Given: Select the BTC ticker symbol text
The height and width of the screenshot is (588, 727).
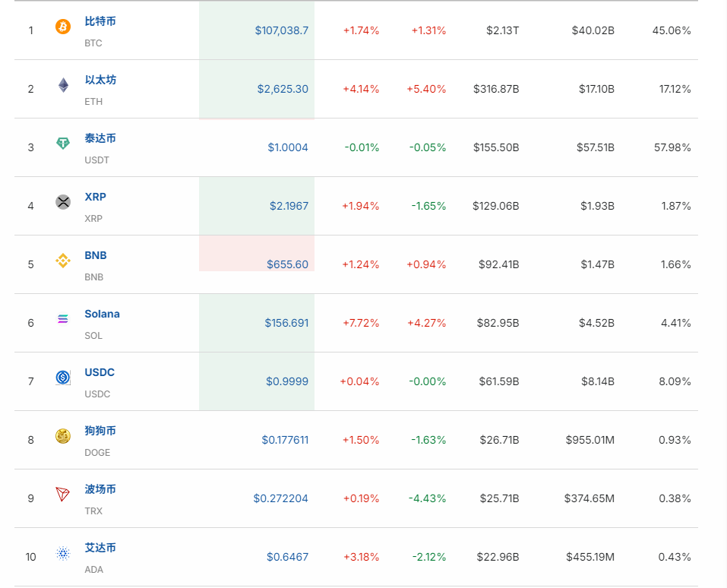Looking at the screenshot, I should pyautogui.click(x=93, y=43).
